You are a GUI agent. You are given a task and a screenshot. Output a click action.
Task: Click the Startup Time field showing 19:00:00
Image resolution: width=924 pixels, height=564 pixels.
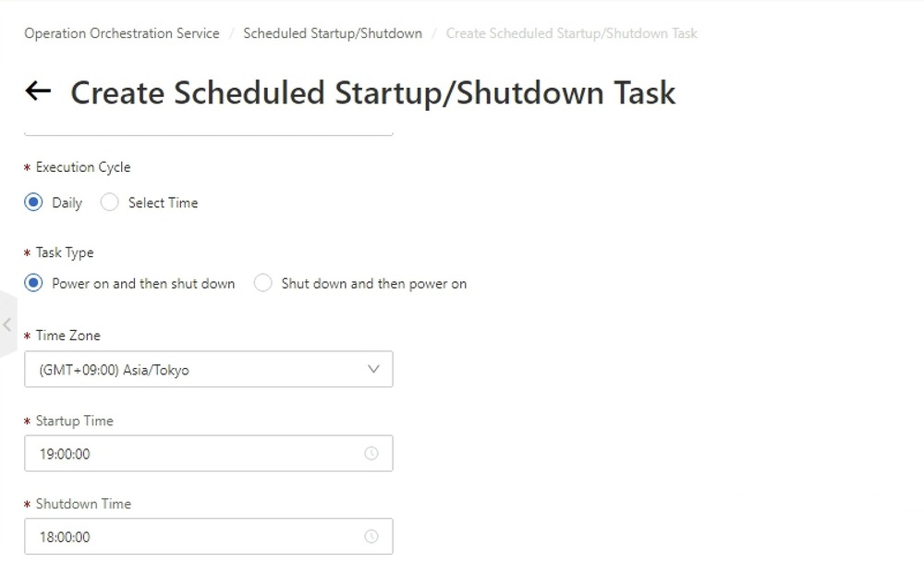(x=185, y=453)
